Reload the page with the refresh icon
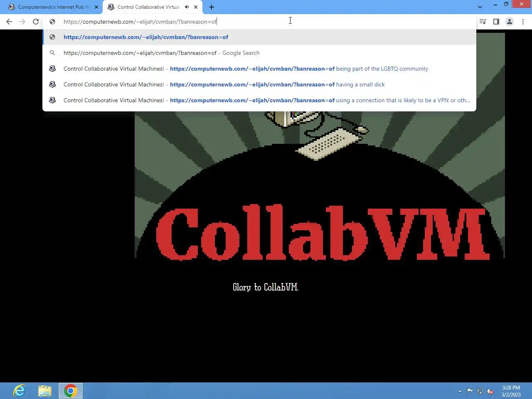Image resolution: width=532 pixels, height=399 pixels. pos(36,22)
